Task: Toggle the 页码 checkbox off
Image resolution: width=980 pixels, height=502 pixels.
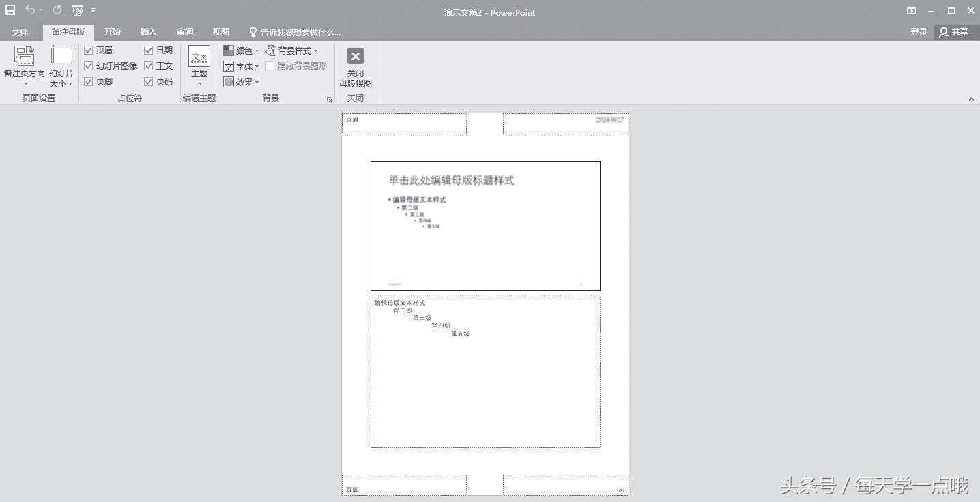Action: 149,81
